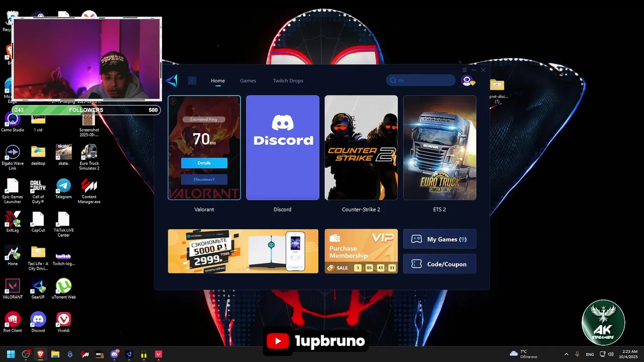Viewport: 644px width, 362px height.
Task: Launch Euro Truck Simulator 2 desktop shortcut
Action: (x=89, y=157)
